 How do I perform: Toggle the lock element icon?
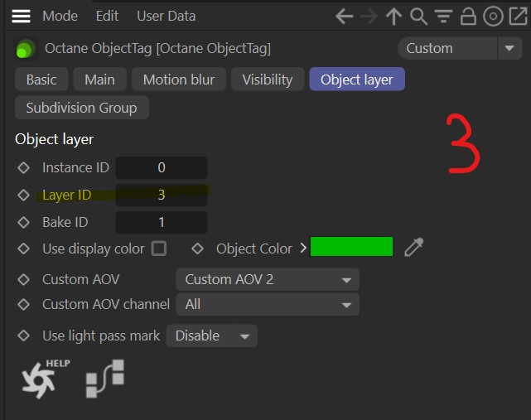(468, 17)
